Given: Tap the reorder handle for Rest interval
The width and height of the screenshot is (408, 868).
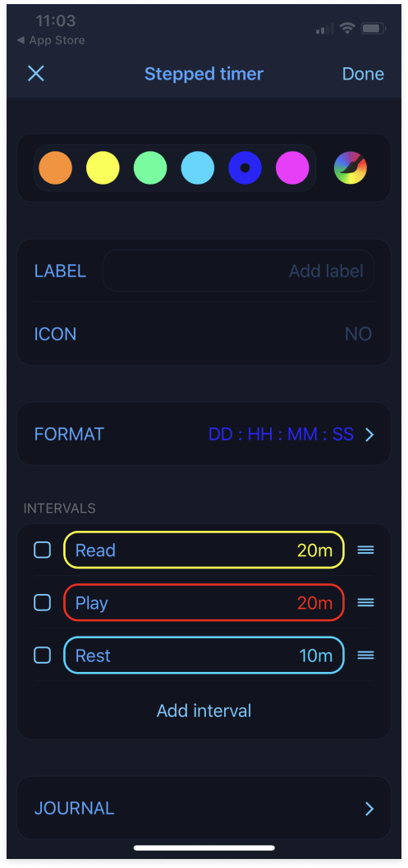Looking at the screenshot, I should (x=365, y=656).
